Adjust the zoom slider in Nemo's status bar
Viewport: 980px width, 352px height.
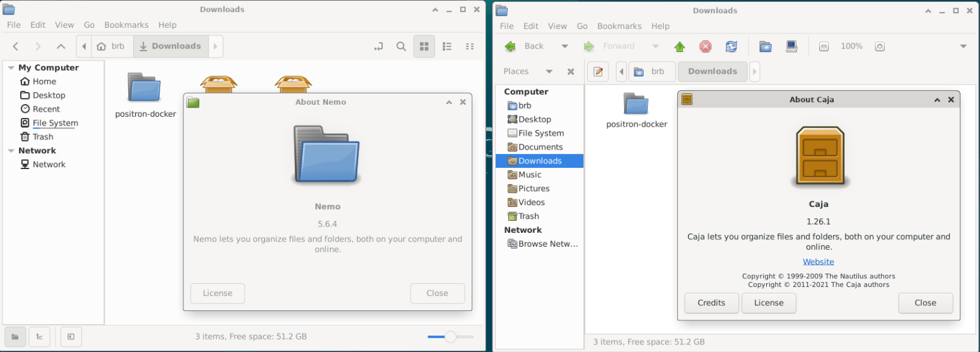point(450,337)
